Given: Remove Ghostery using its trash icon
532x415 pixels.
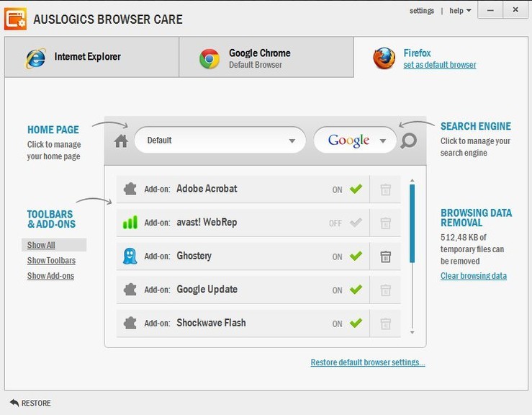Looking at the screenshot, I should pyautogui.click(x=385, y=256).
